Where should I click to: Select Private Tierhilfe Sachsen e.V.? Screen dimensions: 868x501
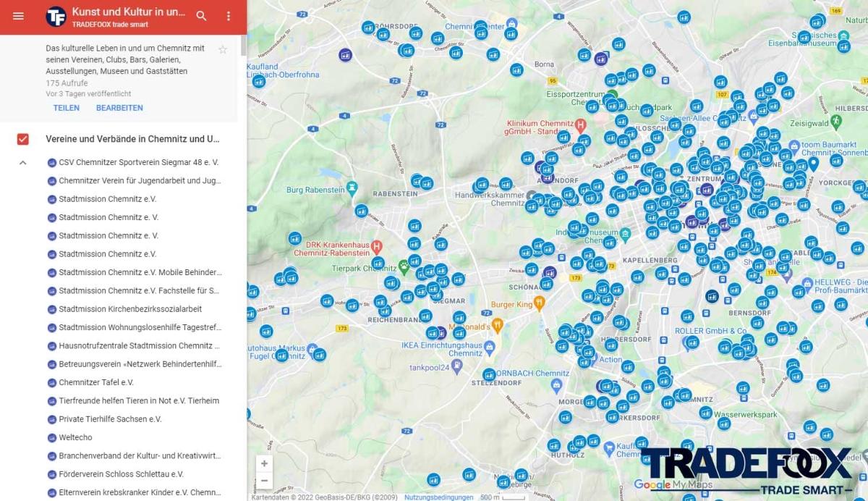pos(110,419)
